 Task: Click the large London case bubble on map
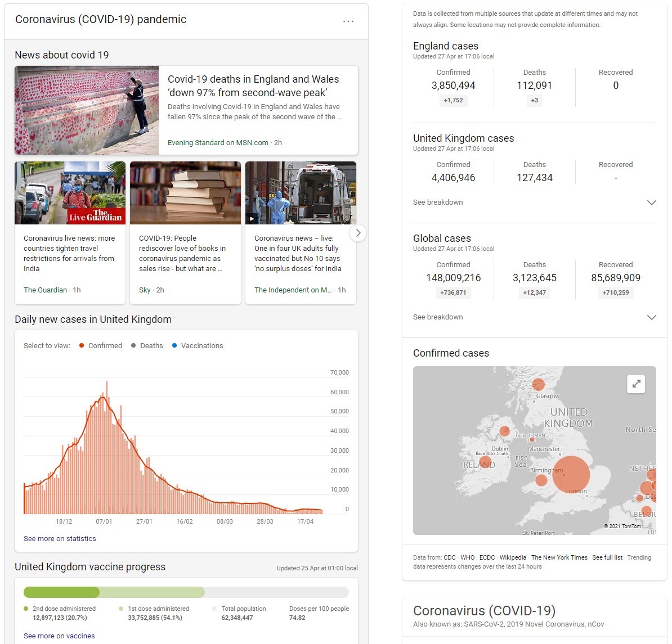coord(571,475)
